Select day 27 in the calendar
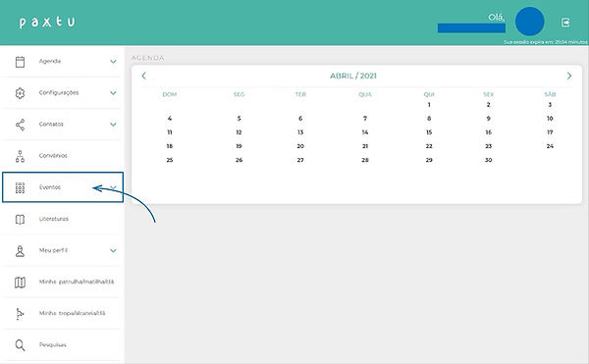Viewport: 589px width, 364px height. (x=300, y=160)
